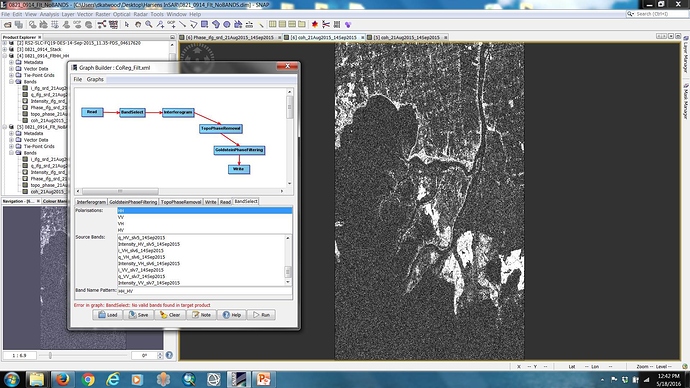The height and width of the screenshot is (388, 690).
Task: Open the Radar menu
Action: pyautogui.click(x=140, y=14)
